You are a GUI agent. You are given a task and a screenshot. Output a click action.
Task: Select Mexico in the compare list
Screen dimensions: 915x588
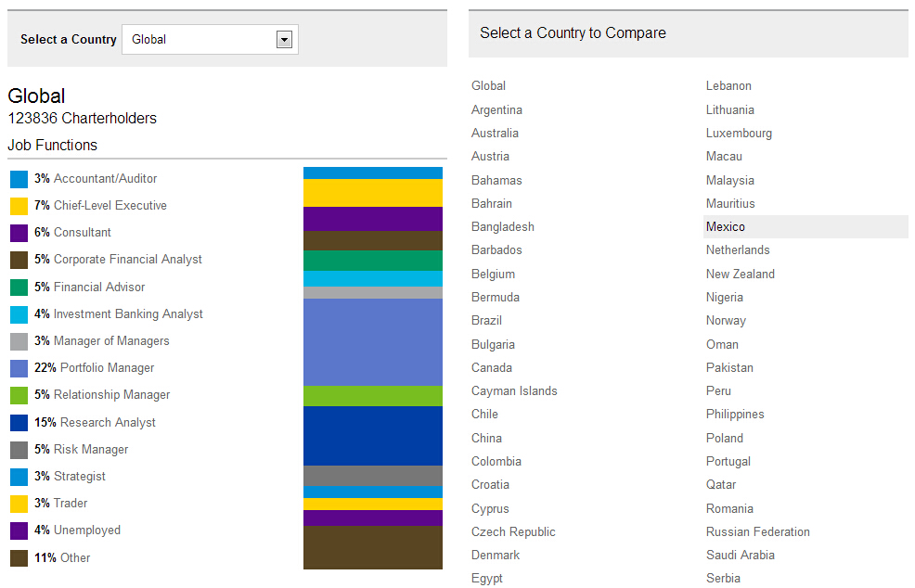pyautogui.click(x=726, y=227)
